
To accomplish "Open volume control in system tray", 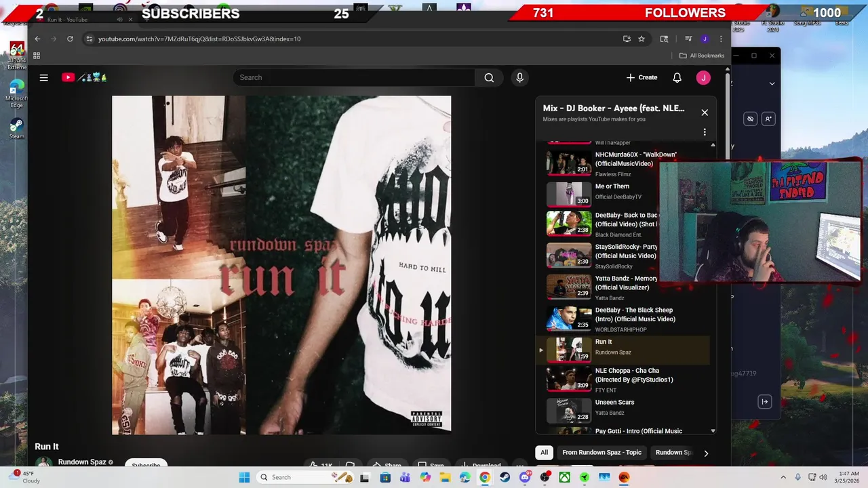I will point(823,477).
